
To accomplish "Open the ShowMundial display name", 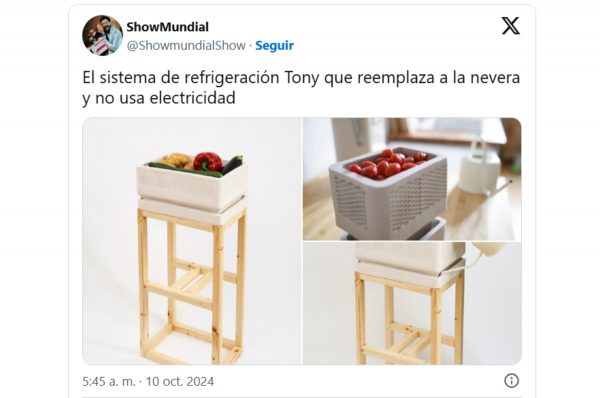I will pyautogui.click(x=168, y=27).
